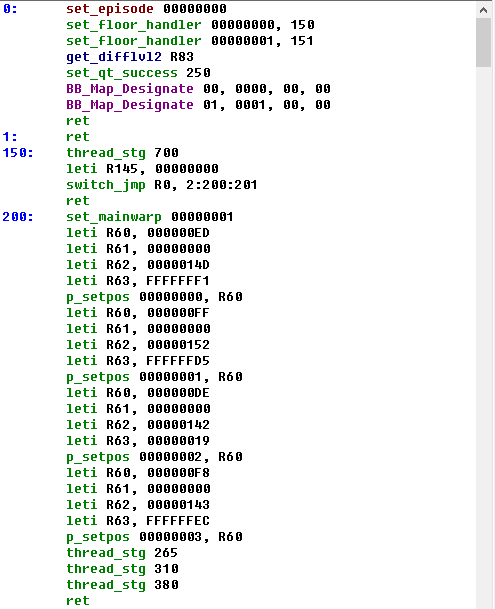This screenshot has height=609, width=495.
Task: Click label 200: in the margin
Action: (x=18, y=217)
